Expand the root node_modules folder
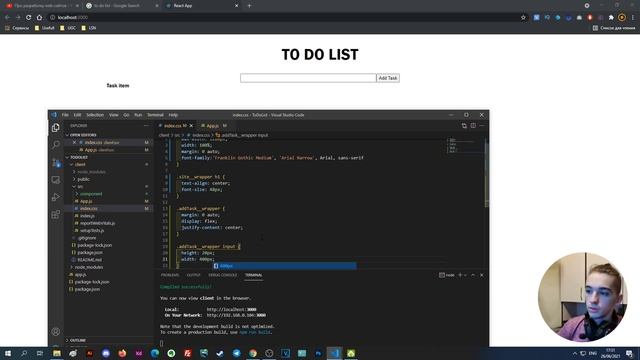The width and height of the screenshot is (640, 360). pos(89,267)
